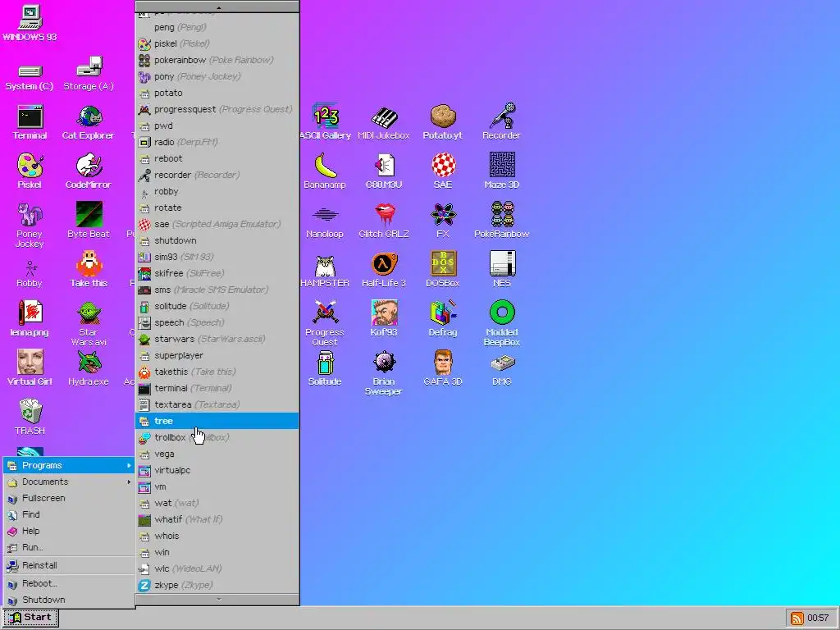Open KoF93 desktop icon
The height and width of the screenshot is (630, 840).
tap(384, 319)
